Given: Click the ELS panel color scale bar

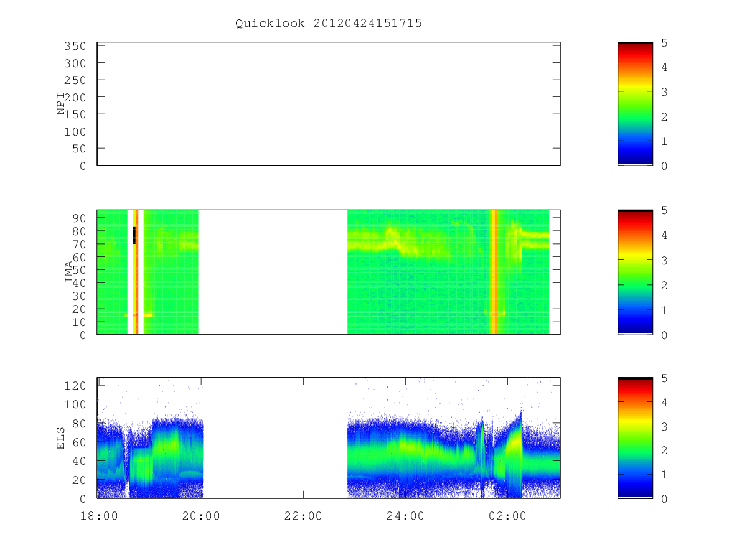Looking at the screenshot, I should [635, 438].
